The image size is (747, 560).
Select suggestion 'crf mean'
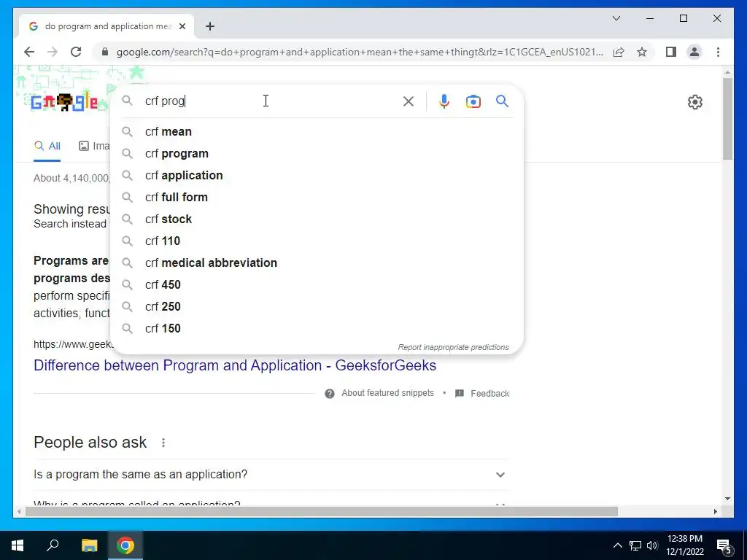pos(317,132)
